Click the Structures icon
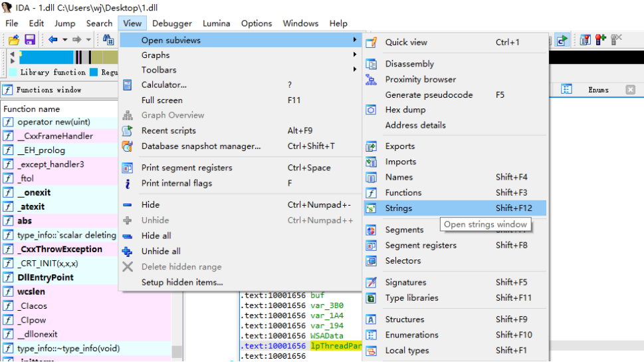 [372, 319]
